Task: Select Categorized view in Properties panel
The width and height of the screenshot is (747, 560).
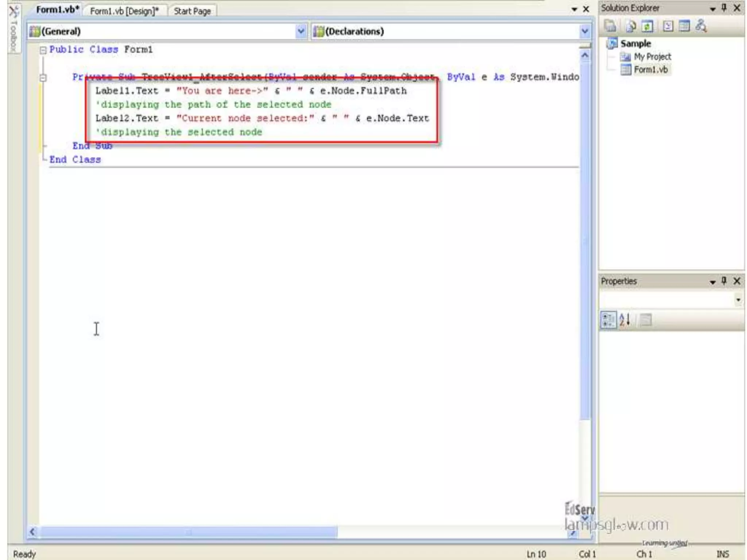Action: tap(608, 320)
